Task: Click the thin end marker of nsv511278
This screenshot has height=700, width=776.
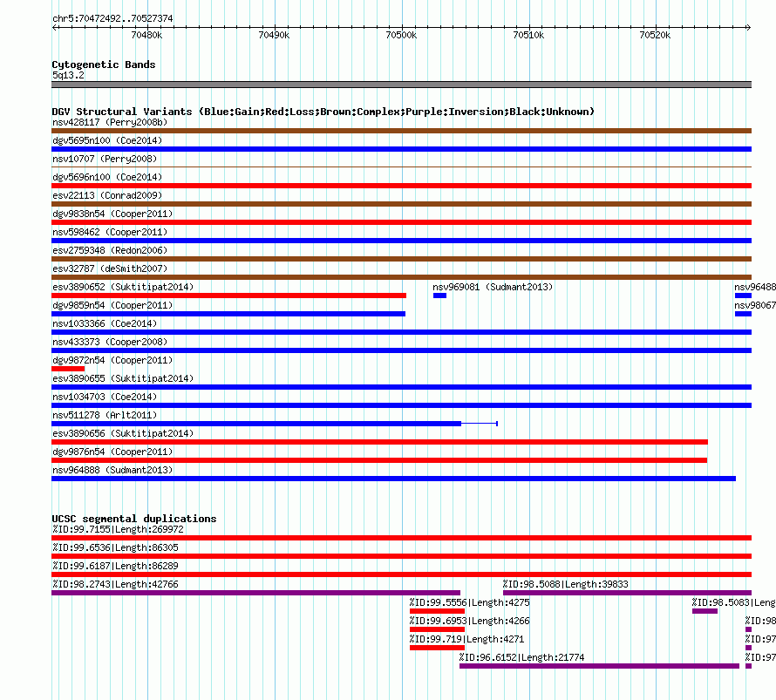Action: 497,424
